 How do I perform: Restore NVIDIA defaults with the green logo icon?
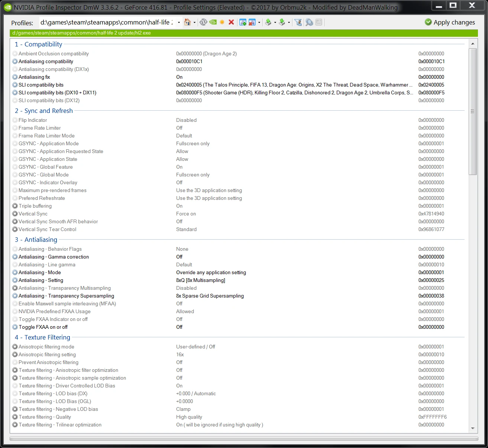tap(213, 22)
